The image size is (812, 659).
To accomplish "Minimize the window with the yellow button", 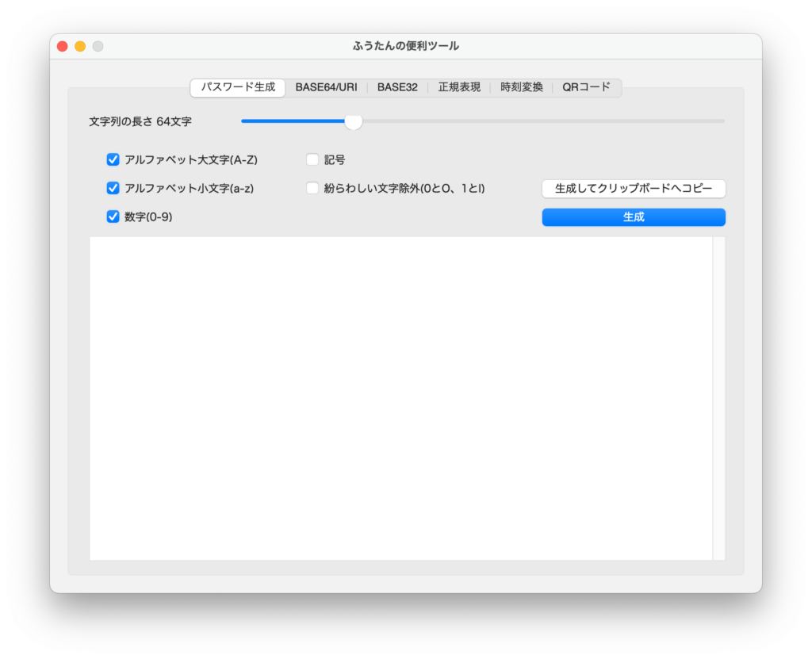I will [x=79, y=46].
